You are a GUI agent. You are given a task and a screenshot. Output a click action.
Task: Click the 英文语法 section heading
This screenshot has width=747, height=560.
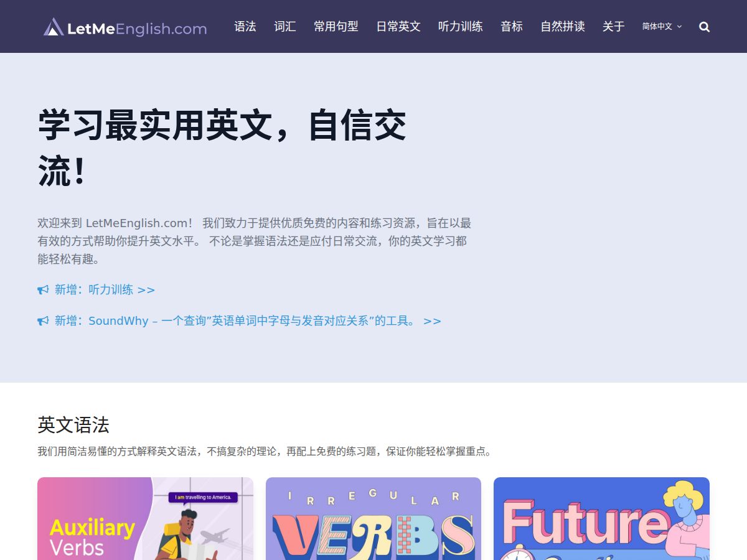tap(73, 425)
